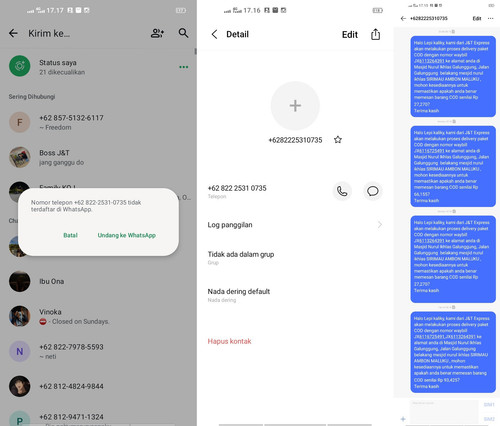The height and width of the screenshot is (426, 500).
Task: Call +62 822 2531 0735 via phone icon
Action: [342, 191]
